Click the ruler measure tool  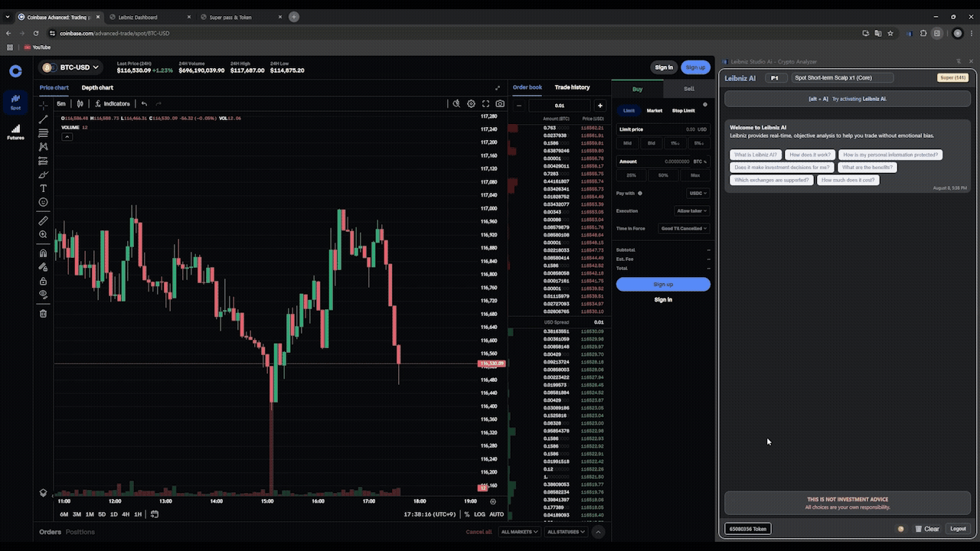point(43,220)
